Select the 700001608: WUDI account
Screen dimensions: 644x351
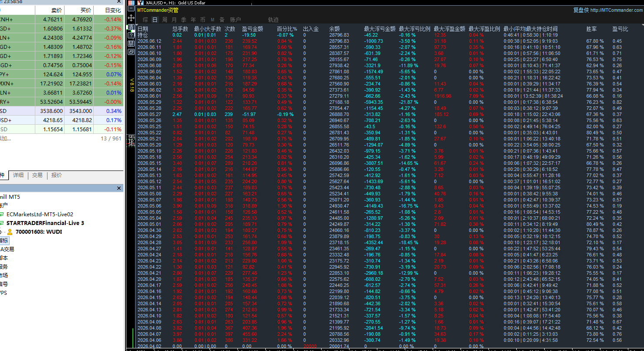[x=39, y=232]
